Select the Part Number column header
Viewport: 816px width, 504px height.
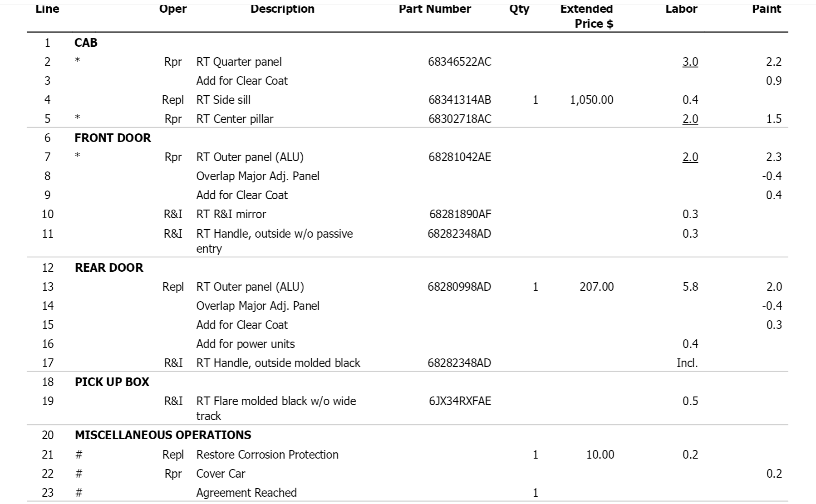coord(435,9)
